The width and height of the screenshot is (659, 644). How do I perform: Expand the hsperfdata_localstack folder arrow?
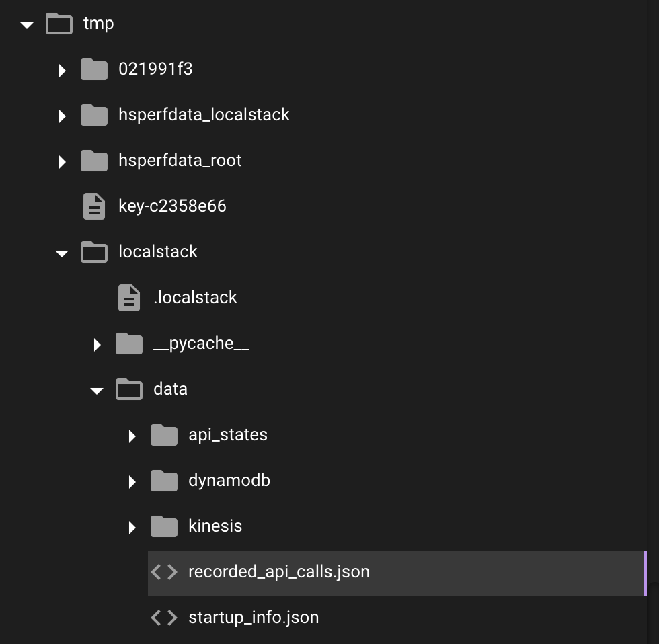pyautogui.click(x=62, y=116)
